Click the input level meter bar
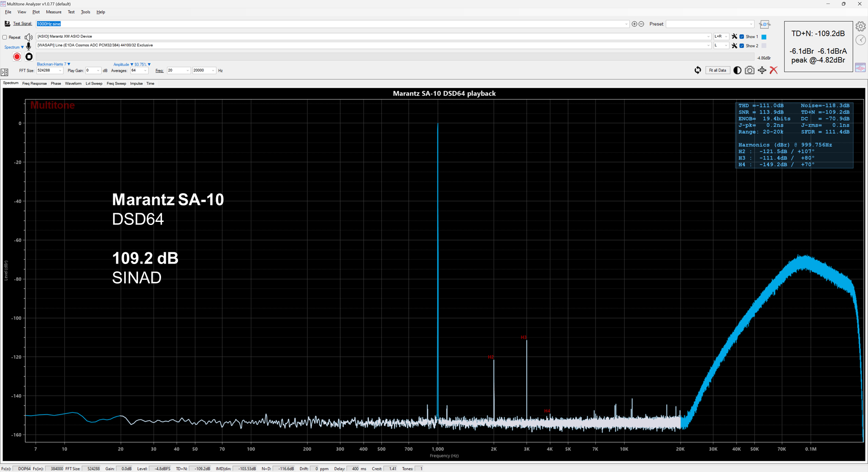The image size is (868, 472). pyautogui.click(x=395, y=57)
